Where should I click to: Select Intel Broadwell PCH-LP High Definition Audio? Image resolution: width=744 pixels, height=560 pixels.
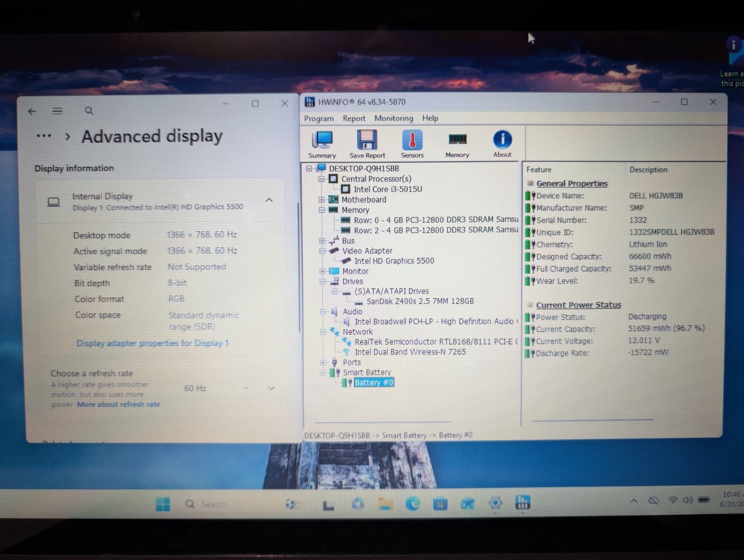click(x=436, y=321)
